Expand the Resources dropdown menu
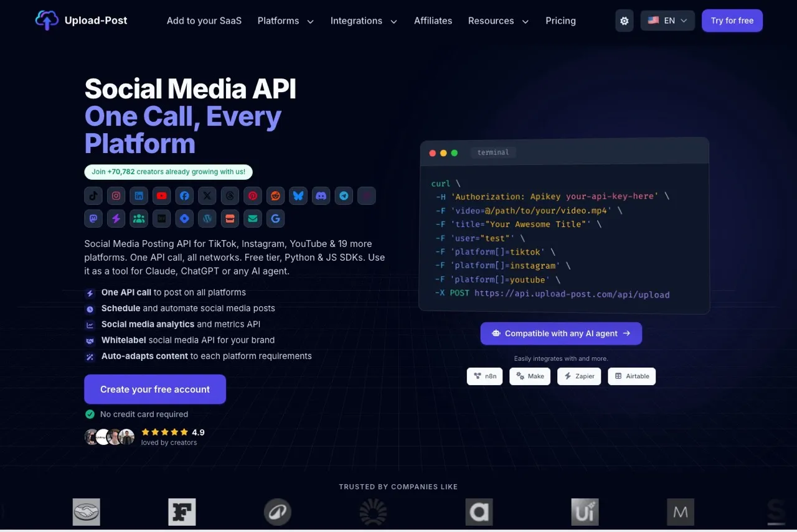 [x=498, y=21]
